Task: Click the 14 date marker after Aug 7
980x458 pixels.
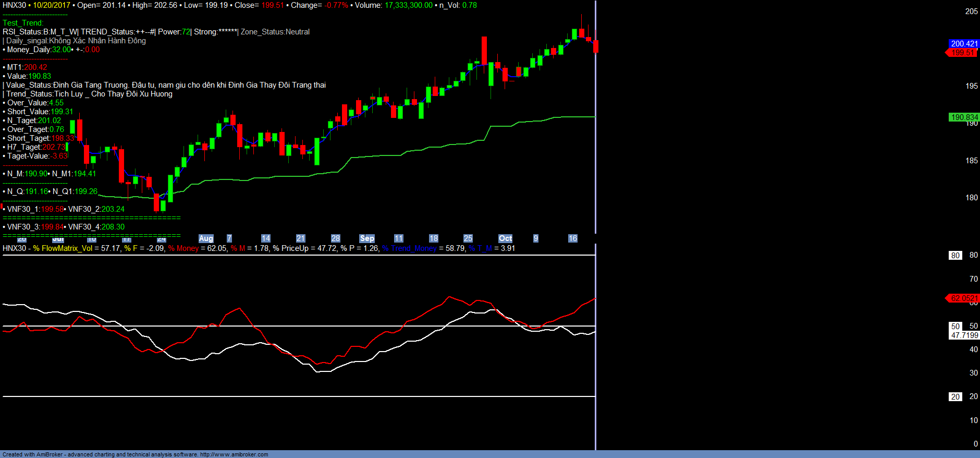Action: pos(266,238)
